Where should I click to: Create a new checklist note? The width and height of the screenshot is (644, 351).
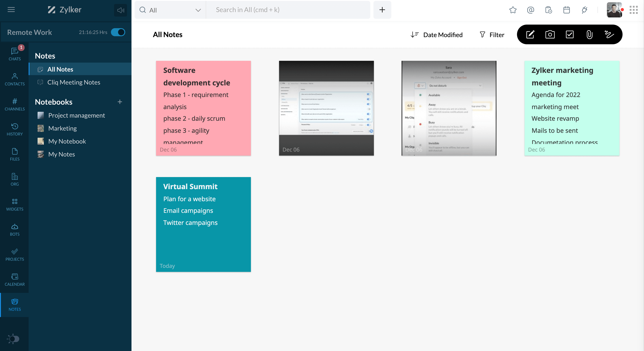tap(570, 34)
